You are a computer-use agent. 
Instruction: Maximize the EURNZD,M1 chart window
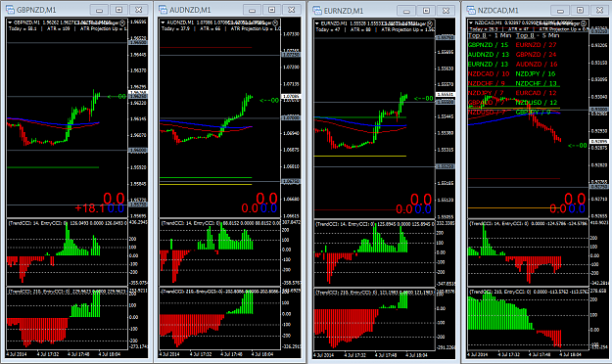click(x=426, y=11)
